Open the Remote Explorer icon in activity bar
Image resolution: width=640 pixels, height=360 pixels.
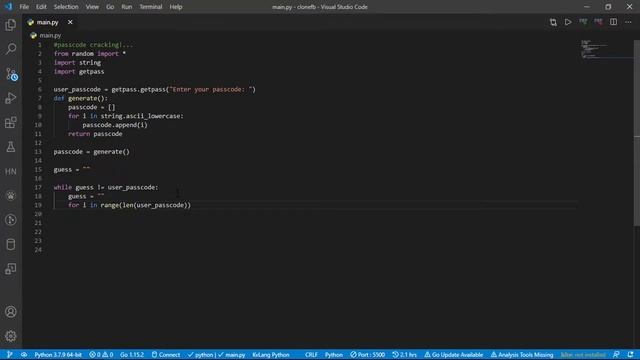[11, 269]
